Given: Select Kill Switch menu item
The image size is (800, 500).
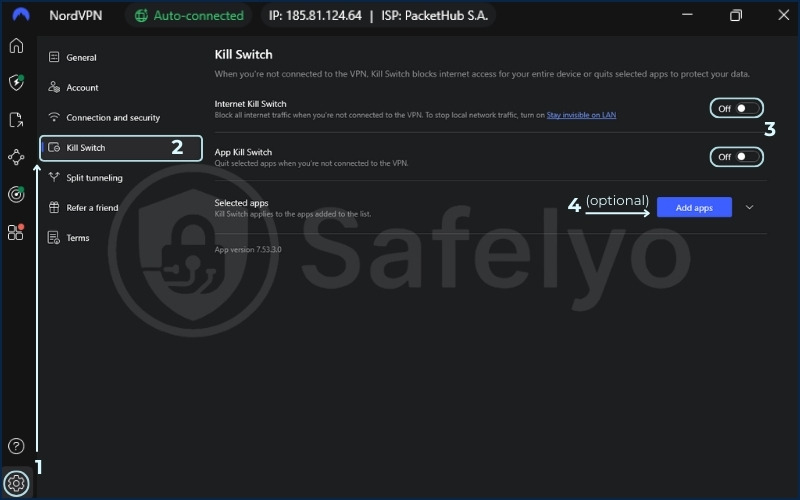Looking at the screenshot, I should point(121,148).
